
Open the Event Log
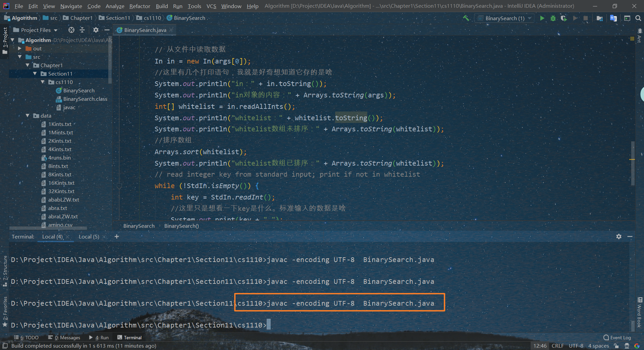click(617, 338)
